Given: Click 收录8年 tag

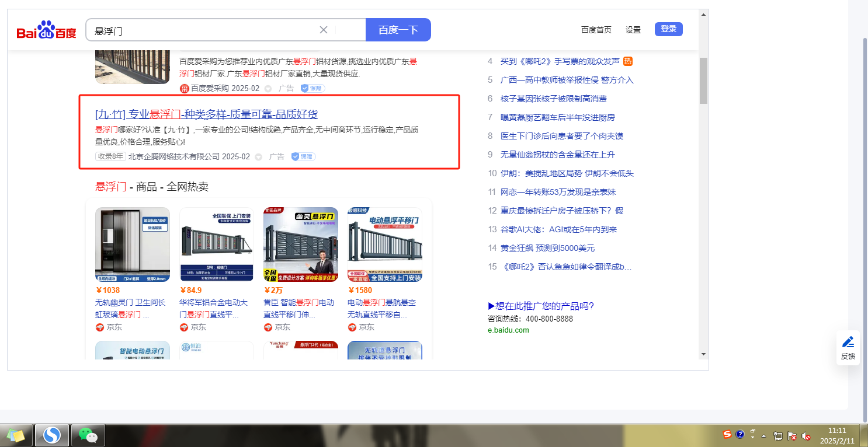Looking at the screenshot, I should 110,156.
